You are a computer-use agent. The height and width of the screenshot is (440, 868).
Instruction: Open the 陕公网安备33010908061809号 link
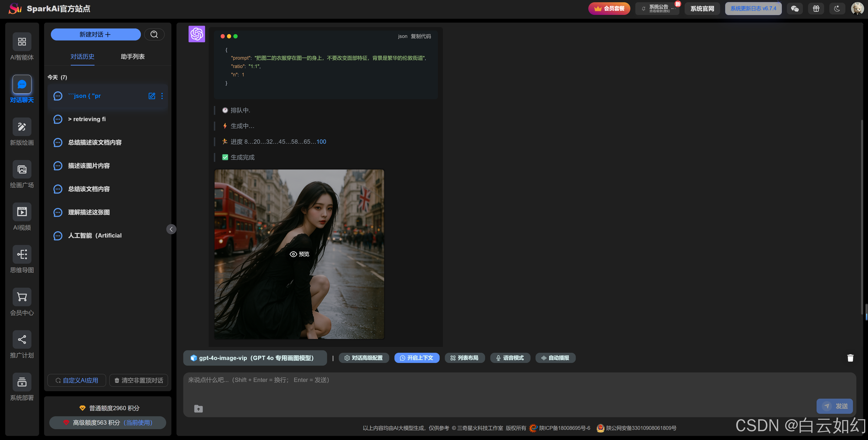point(637,428)
